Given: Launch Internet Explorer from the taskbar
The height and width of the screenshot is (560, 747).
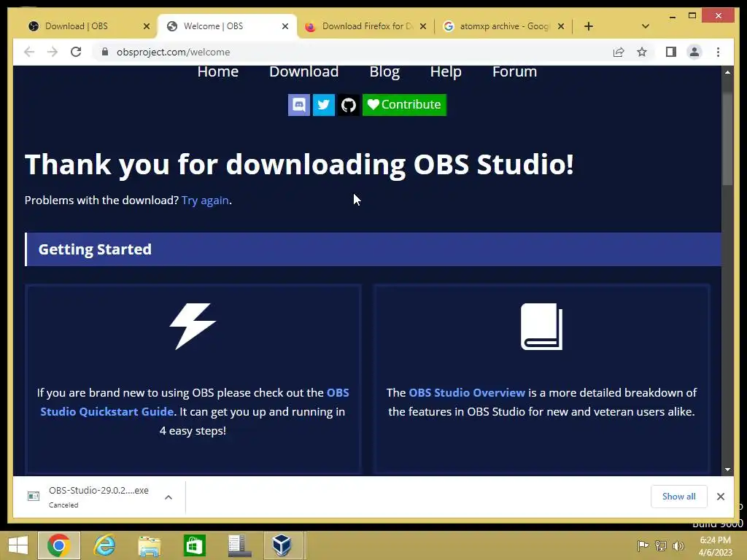Looking at the screenshot, I should pyautogui.click(x=104, y=545).
